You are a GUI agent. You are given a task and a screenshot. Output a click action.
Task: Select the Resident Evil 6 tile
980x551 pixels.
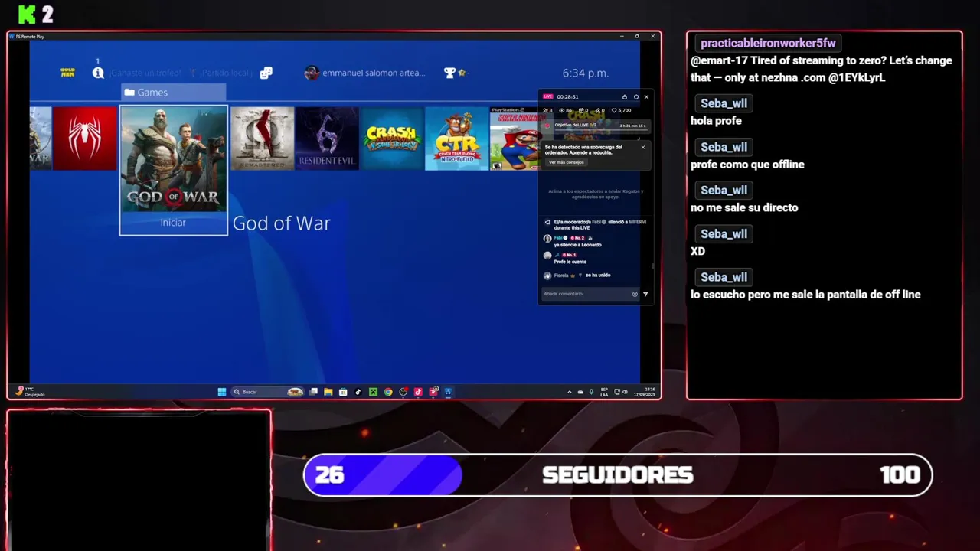[327, 138]
